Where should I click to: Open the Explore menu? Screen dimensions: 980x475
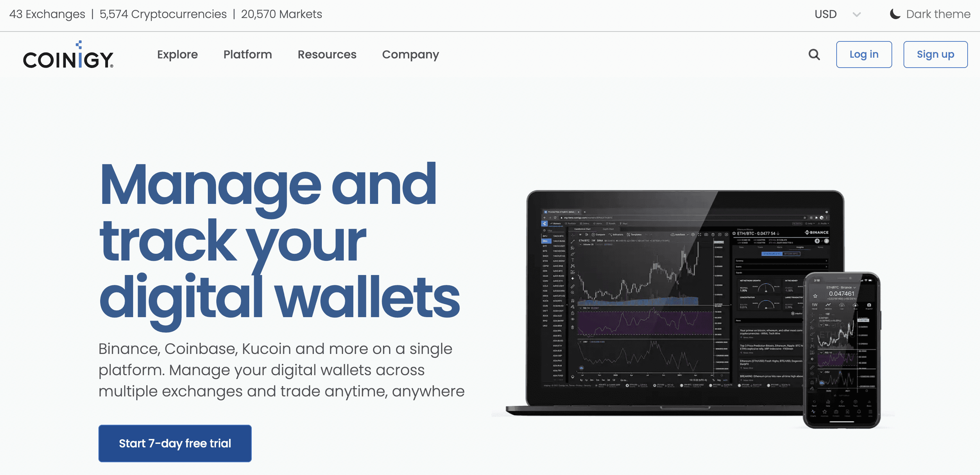click(177, 55)
